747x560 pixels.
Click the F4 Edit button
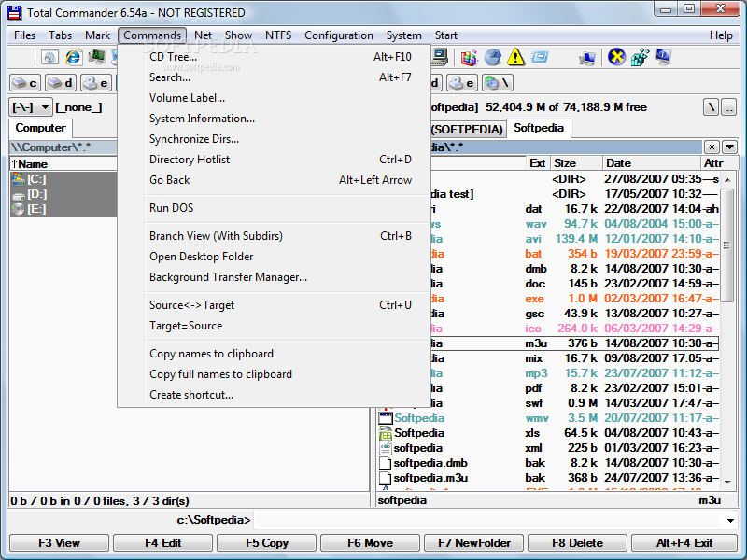coord(162,543)
